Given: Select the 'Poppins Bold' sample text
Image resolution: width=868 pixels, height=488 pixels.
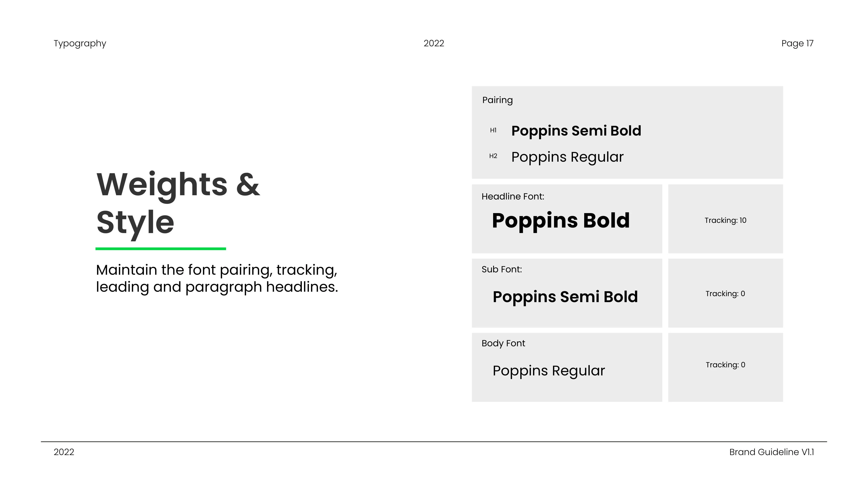Looking at the screenshot, I should pos(561,221).
